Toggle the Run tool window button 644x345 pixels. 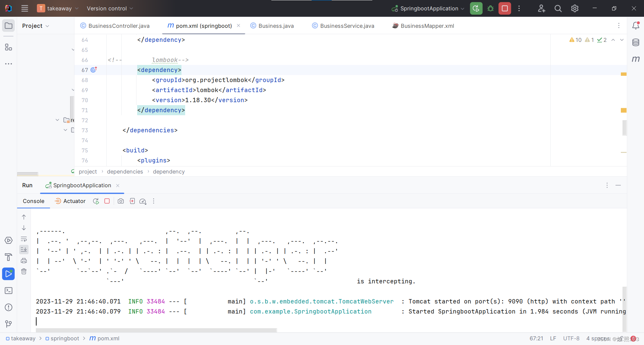point(8,274)
